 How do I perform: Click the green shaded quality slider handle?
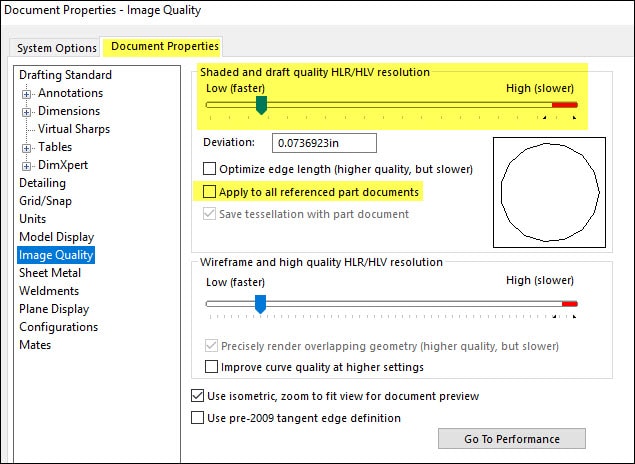[262, 105]
